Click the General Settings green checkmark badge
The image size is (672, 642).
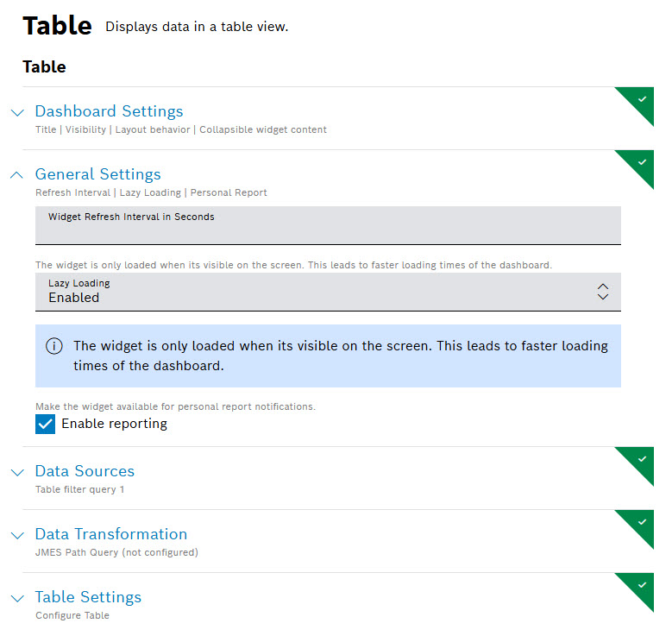click(x=641, y=163)
